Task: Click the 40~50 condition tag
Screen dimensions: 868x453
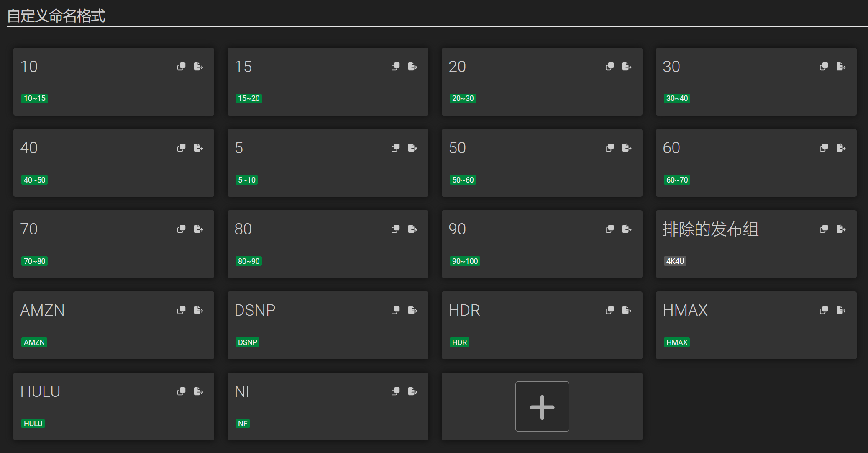Action: pyautogui.click(x=34, y=180)
